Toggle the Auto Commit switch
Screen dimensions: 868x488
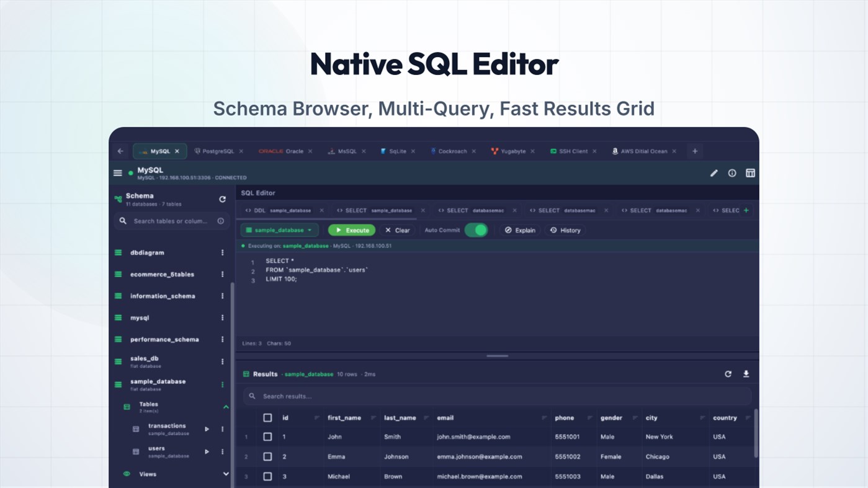(x=476, y=230)
